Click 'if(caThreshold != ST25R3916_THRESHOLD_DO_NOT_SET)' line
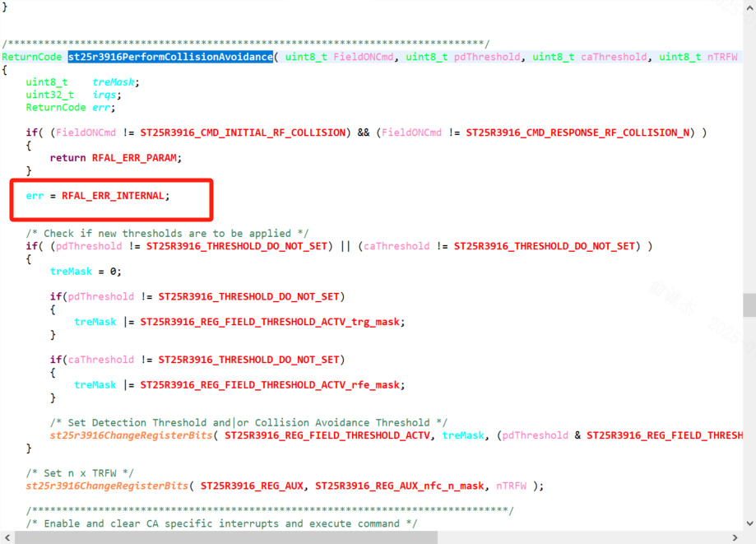The height and width of the screenshot is (544, 756). tap(197, 360)
